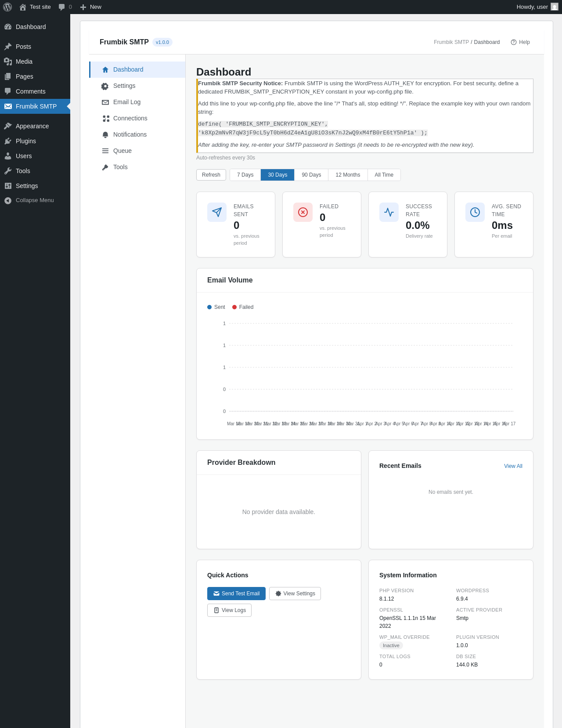Click Howdy, user account link
Image resolution: width=562 pixels, height=728 pixels.
537,7
